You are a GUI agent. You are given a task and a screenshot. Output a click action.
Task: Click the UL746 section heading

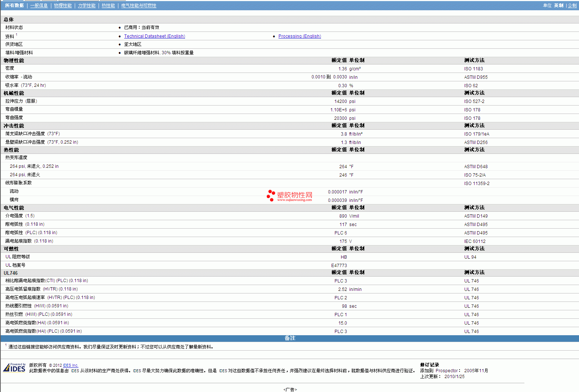coord(11,273)
